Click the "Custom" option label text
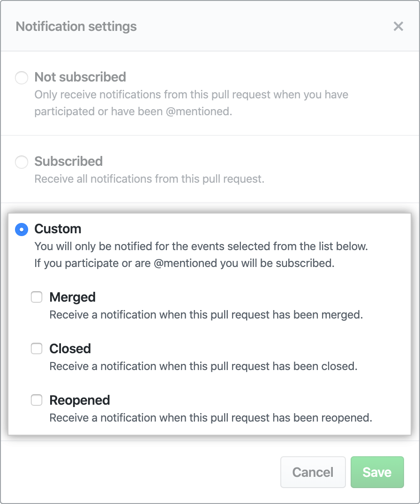Image resolution: width=420 pixels, height=504 pixels. coord(58,229)
